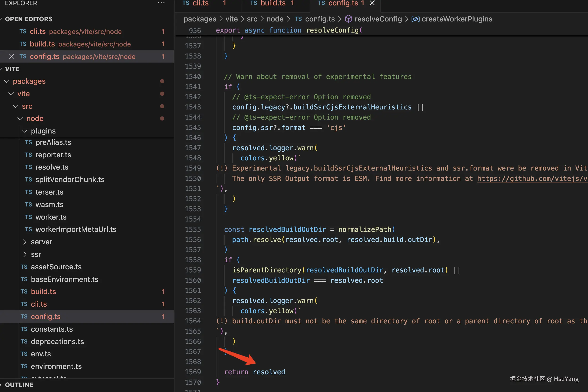The image size is (588, 392).
Task: Expand the ssr folder
Action: 25,254
